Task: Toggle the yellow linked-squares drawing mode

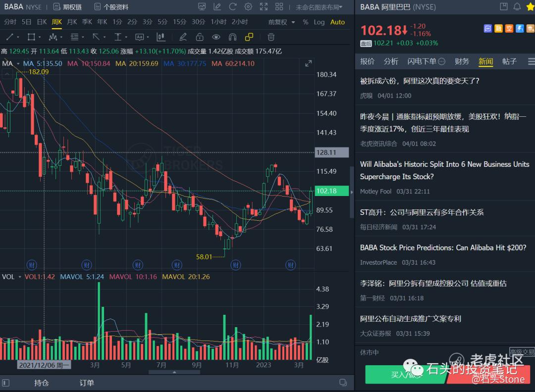Action: [x=249, y=37]
